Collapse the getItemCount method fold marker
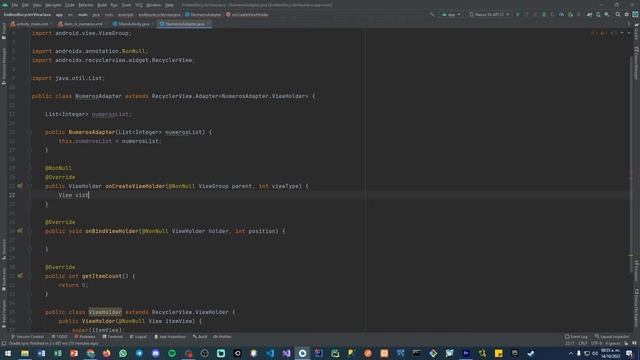Screen dimensions: 640x360 point(30,276)
